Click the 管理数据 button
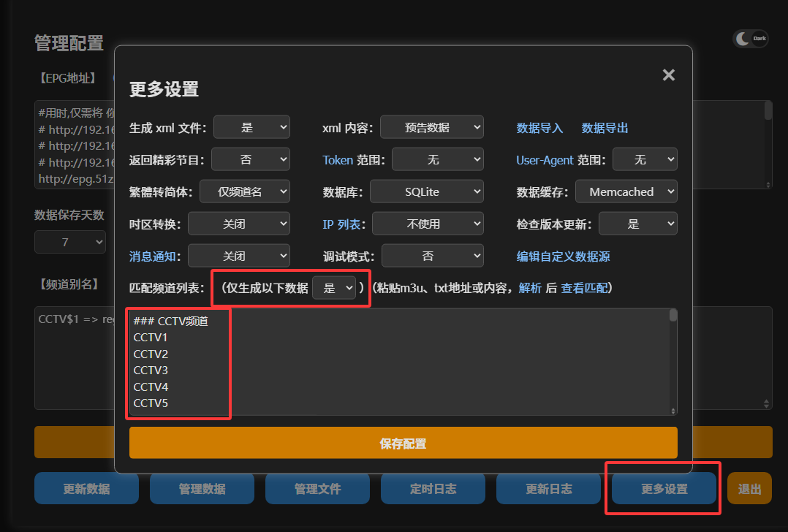This screenshot has width=788, height=532. click(x=202, y=488)
